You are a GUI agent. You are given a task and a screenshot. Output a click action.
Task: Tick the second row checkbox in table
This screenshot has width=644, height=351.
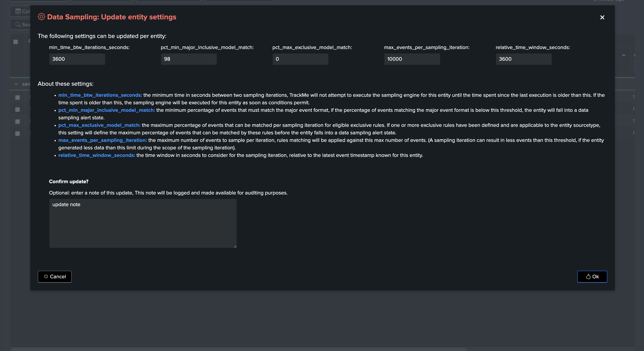click(17, 109)
